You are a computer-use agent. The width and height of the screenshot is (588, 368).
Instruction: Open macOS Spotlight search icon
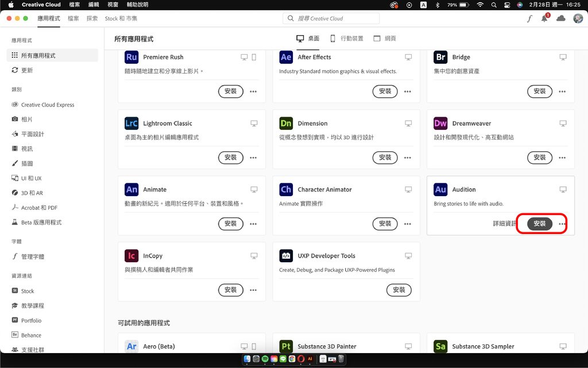[x=494, y=5]
